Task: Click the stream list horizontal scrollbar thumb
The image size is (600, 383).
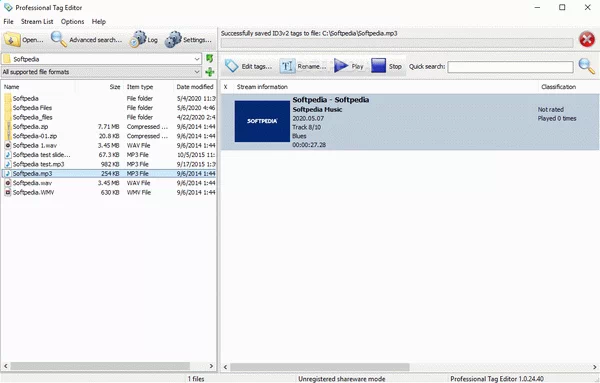Action: 320,367
